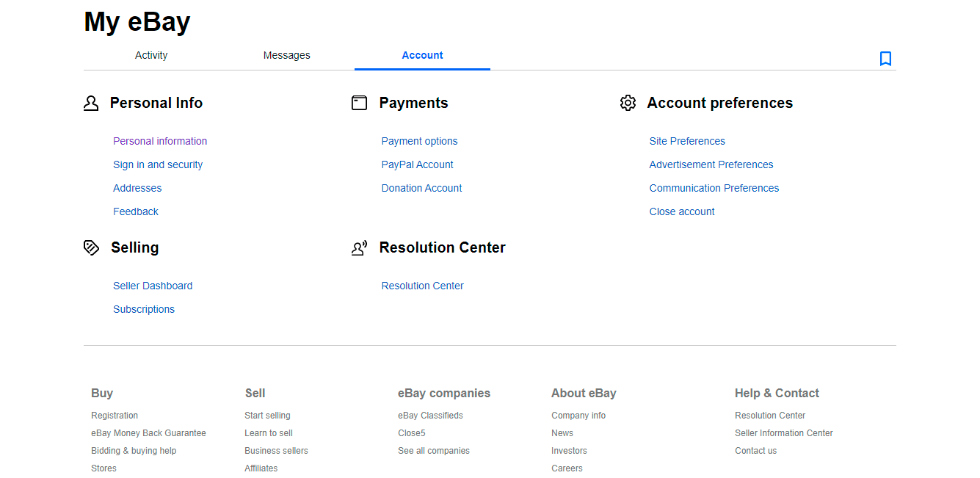Screen dimensions: 980x478
Task: Open Communication Preferences
Action: (x=714, y=188)
